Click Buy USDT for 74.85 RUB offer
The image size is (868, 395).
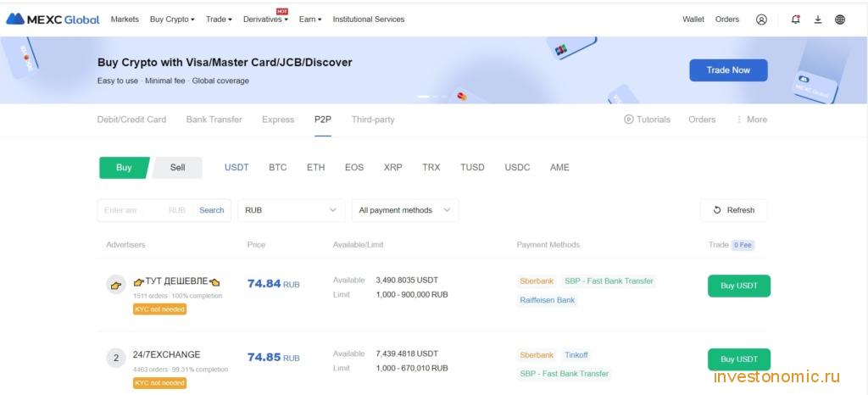point(739,359)
